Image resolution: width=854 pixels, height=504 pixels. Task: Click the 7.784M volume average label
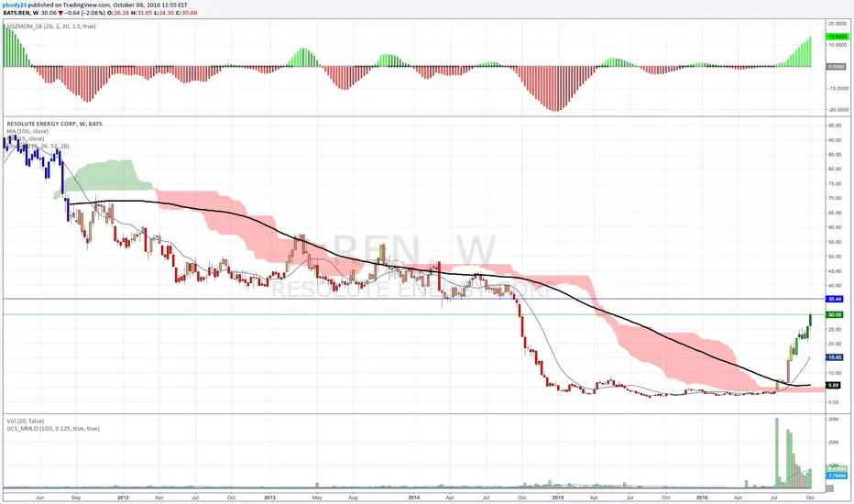(x=838, y=476)
